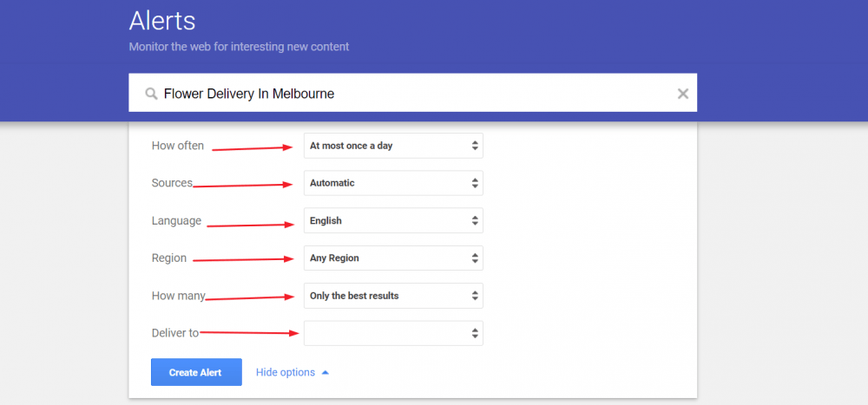Click the search magnifier icon

[x=151, y=94]
